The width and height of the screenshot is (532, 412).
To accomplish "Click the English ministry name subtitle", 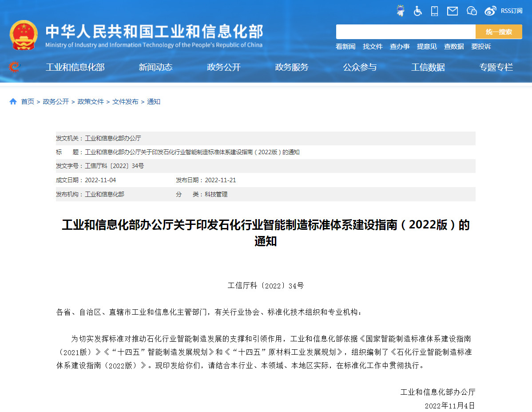I will [x=154, y=45].
